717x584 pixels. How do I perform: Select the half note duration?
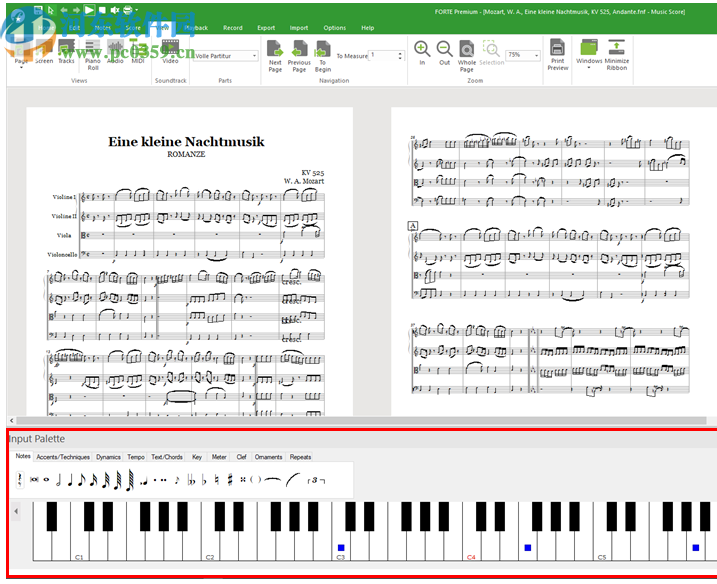pos(59,480)
